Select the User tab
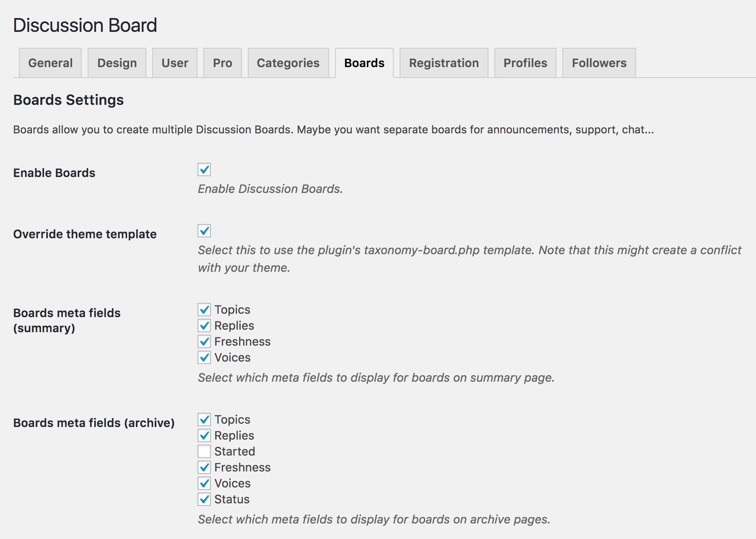 click(x=174, y=62)
